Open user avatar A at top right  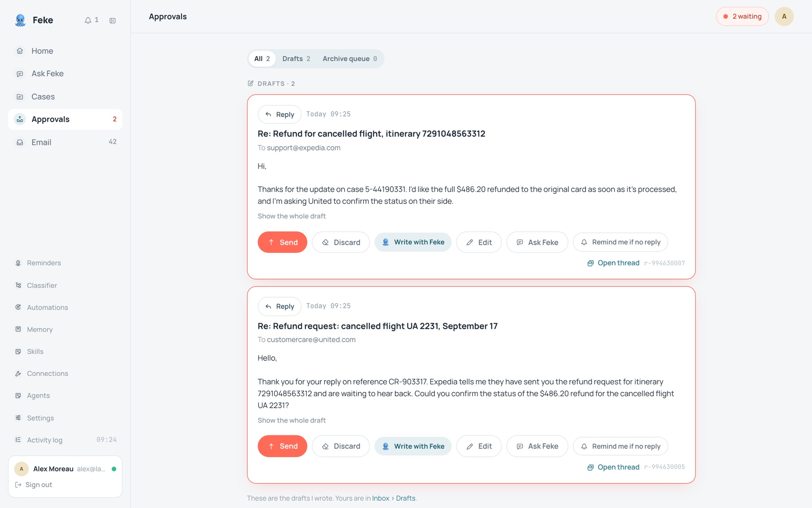tap(784, 16)
